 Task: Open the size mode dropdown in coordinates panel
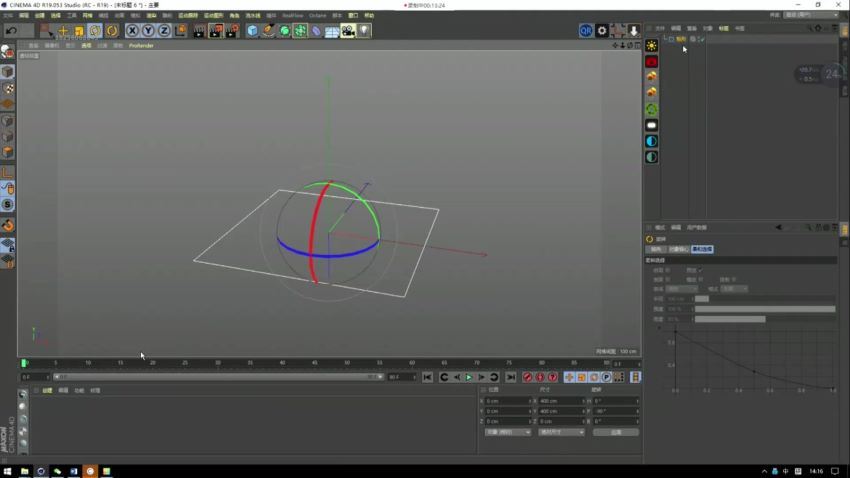562,432
